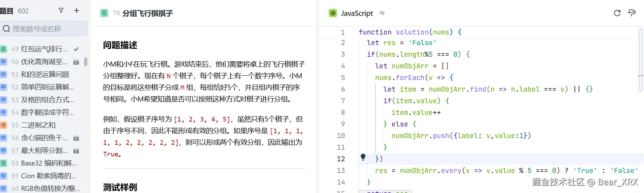Click the code editor vertical scrollbar
The width and height of the screenshot is (644, 193).
(x=640, y=60)
